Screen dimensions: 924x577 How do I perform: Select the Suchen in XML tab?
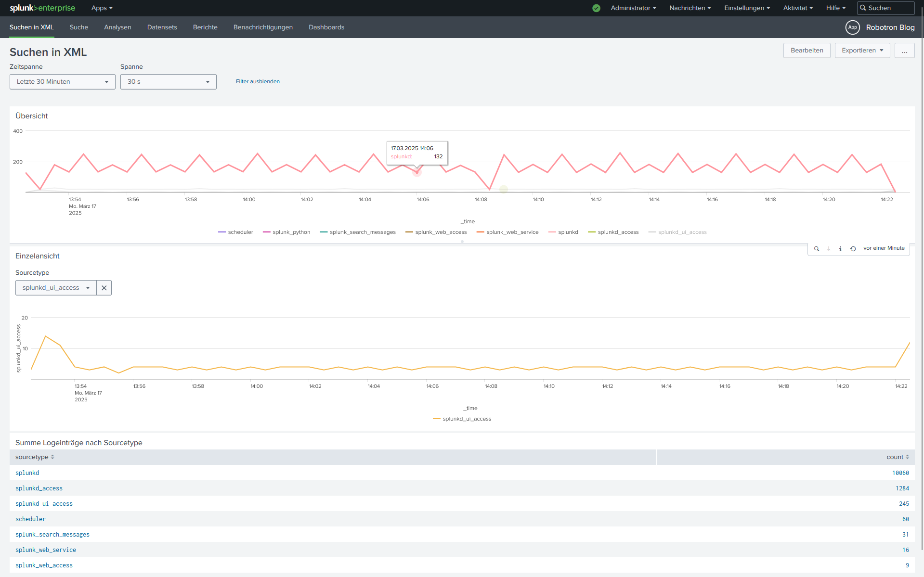click(32, 27)
